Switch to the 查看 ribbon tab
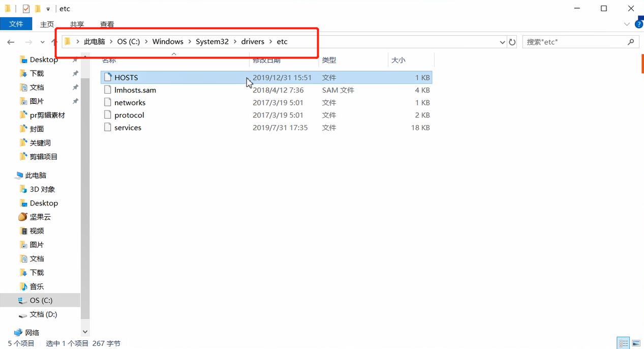This screenshot has height=349, width=644. pyautogui.click(x=107, y=24)
